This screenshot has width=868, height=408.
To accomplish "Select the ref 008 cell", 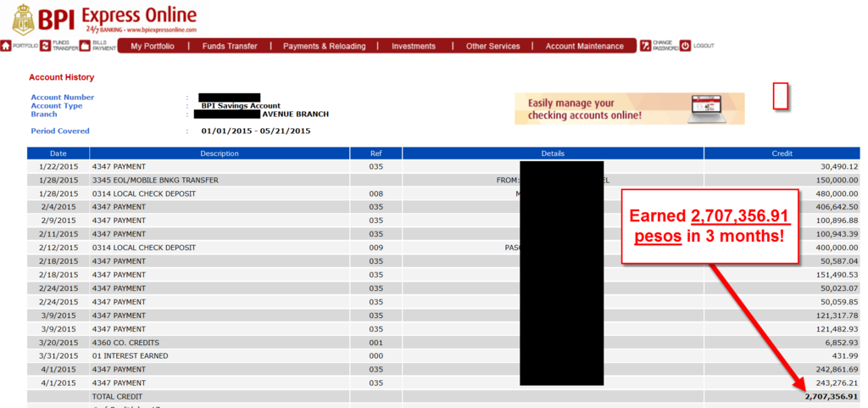I will [x=376, y=193].
